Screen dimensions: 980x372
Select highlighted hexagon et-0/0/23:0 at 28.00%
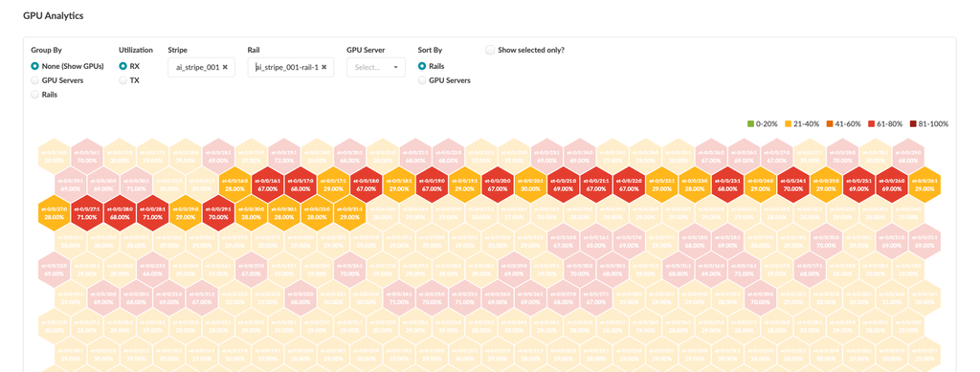pyautogui.click(x=695, y=185)
